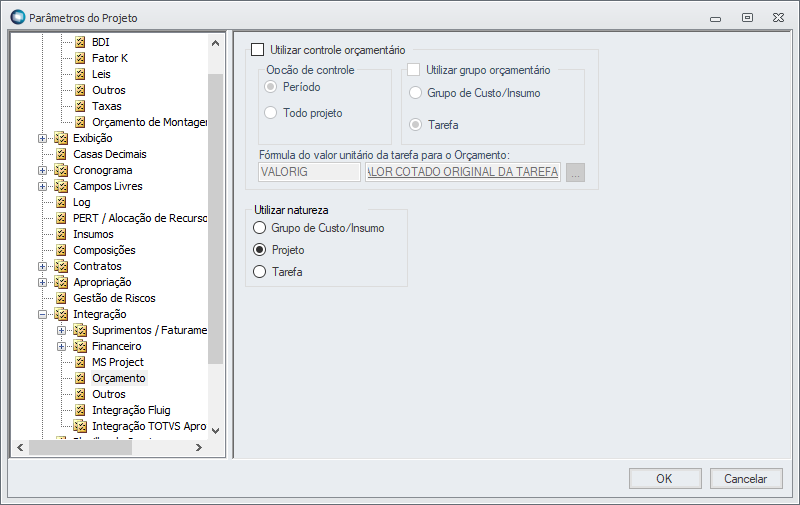Image resolution: width=800 pixels, height=505 pixels.
Task: Choose Tarefa under Utilizar natureza
Action: [260, 272]
